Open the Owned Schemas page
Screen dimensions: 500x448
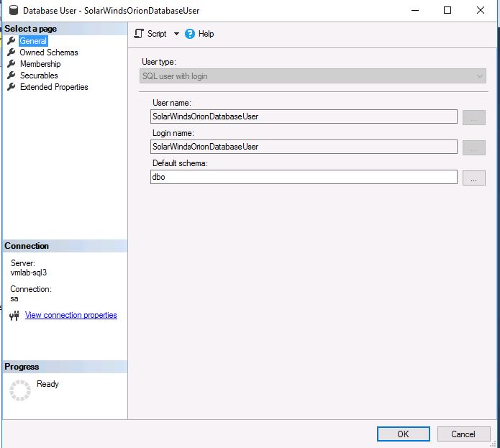[x=49, y=52]
